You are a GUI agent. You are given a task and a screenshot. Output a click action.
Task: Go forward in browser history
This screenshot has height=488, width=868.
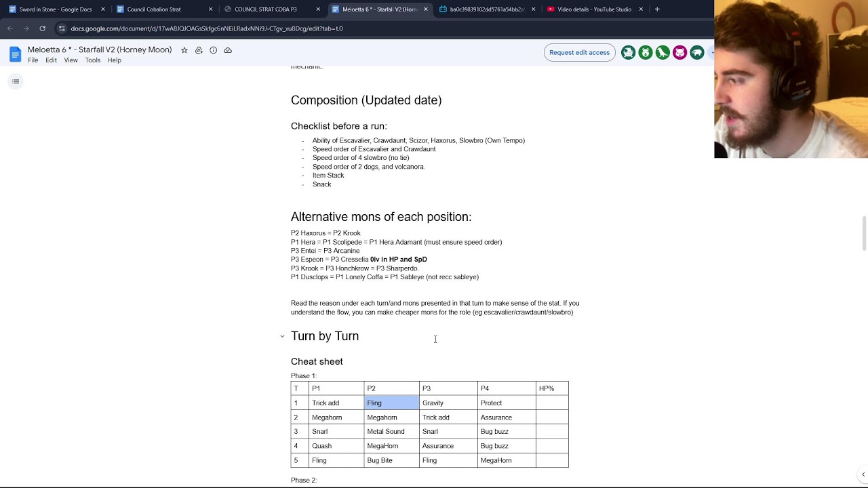(x=26, y=28)
